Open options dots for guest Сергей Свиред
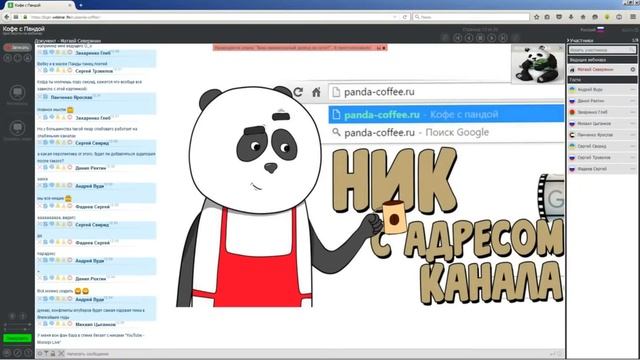The height and width of the screenshot is (360, 640). point(633,146)
